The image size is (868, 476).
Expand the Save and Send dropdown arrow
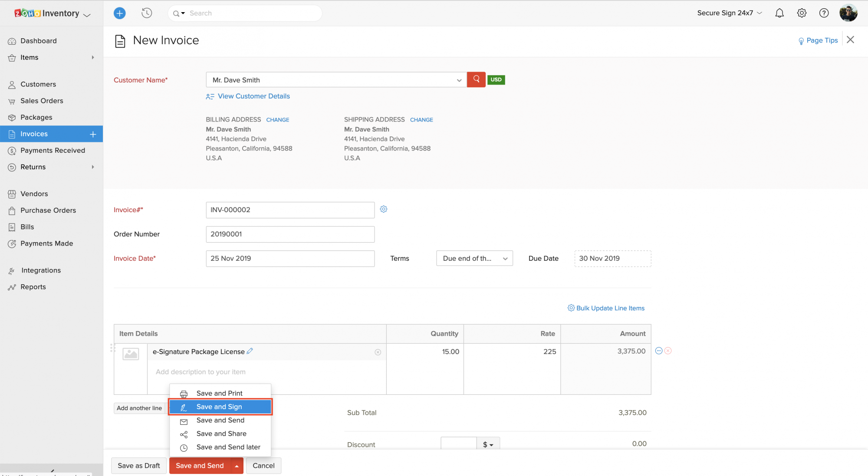[237, 466]
